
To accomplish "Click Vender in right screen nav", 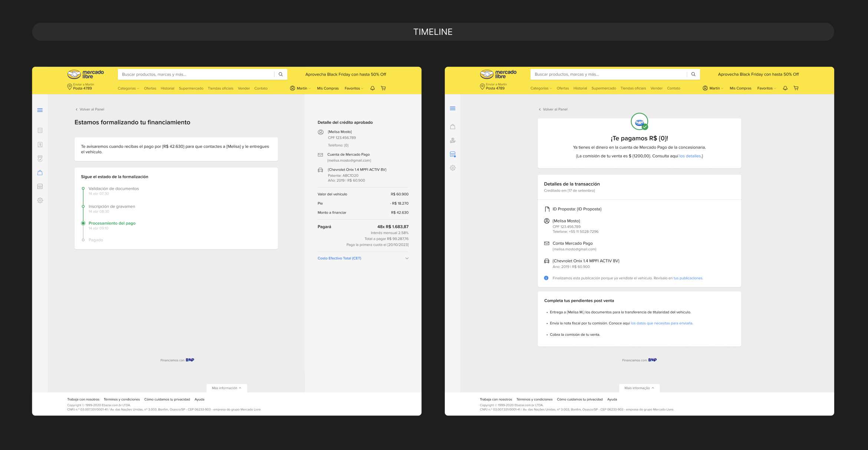I will (x=656, y=89).
